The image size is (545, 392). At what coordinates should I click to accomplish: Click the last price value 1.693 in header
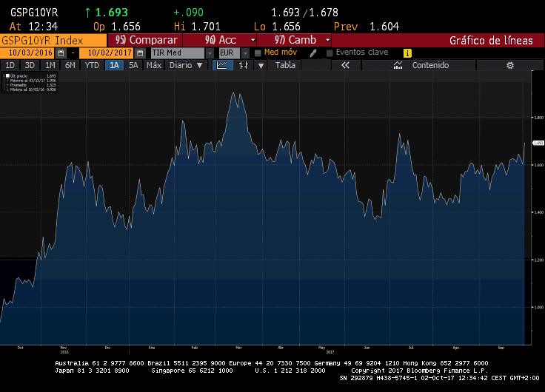111,13
